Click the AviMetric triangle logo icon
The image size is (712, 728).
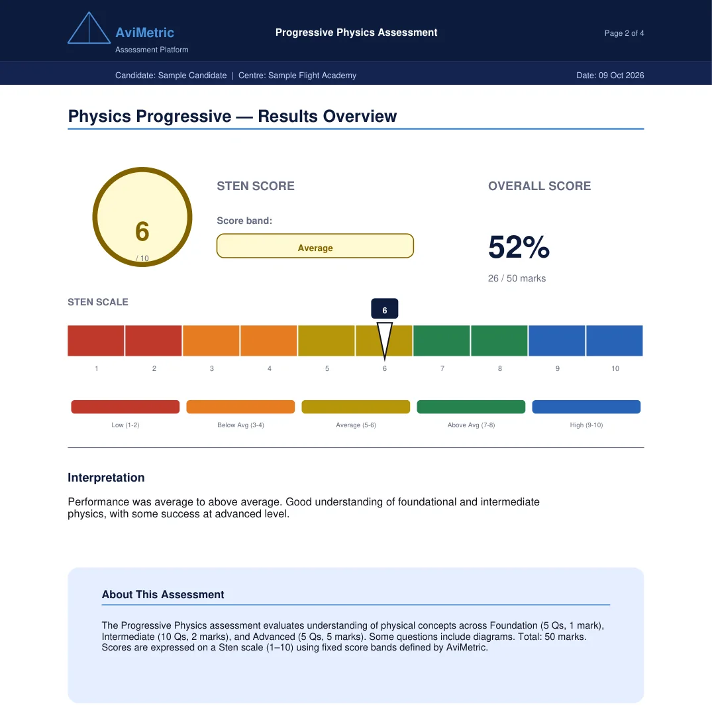89,28
